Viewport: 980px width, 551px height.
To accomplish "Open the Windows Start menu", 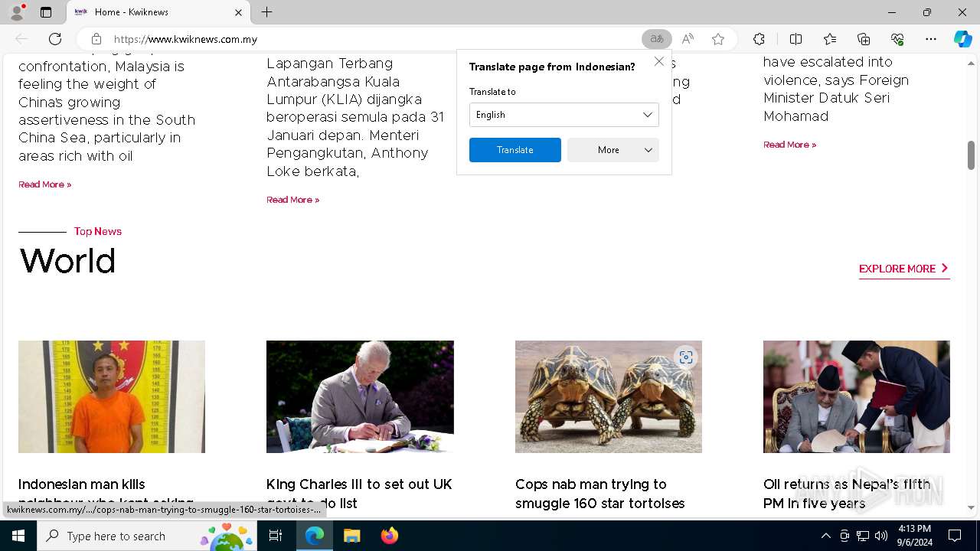I will (18, 536).
